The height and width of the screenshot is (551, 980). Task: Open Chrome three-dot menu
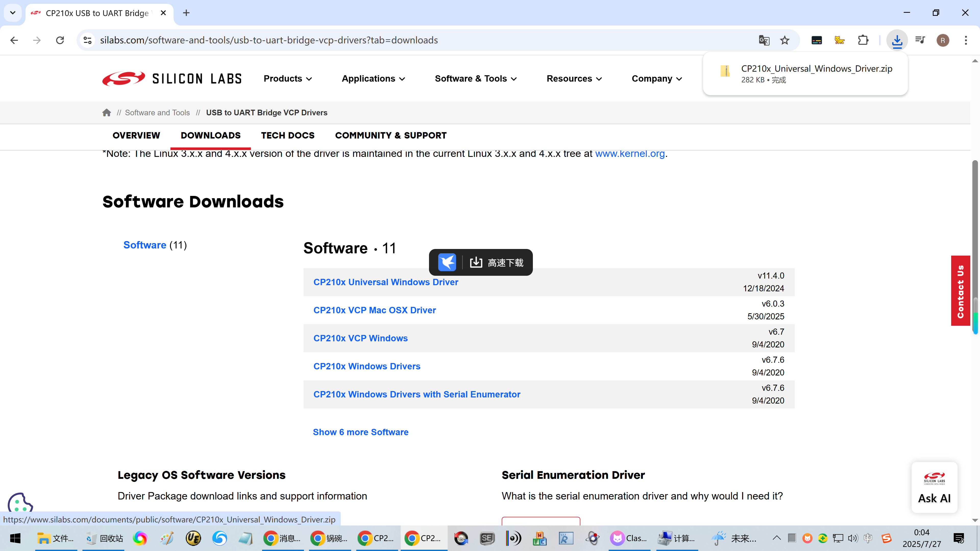click(966, 40)
